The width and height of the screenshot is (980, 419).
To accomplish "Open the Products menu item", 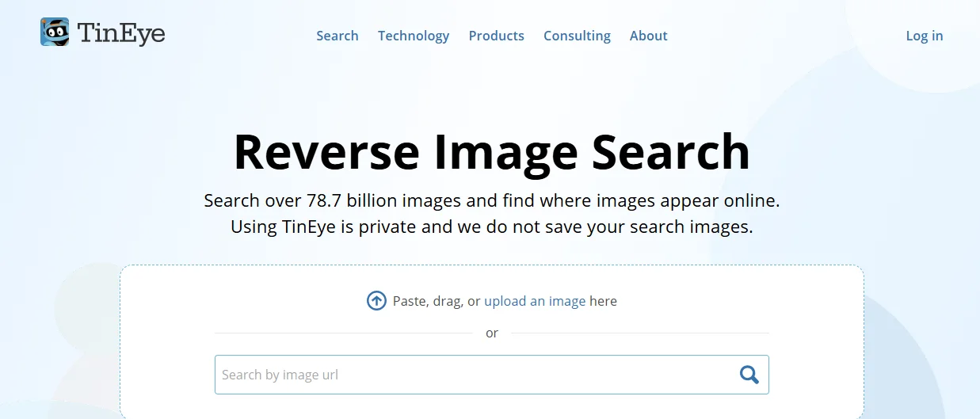I will 497,36.
